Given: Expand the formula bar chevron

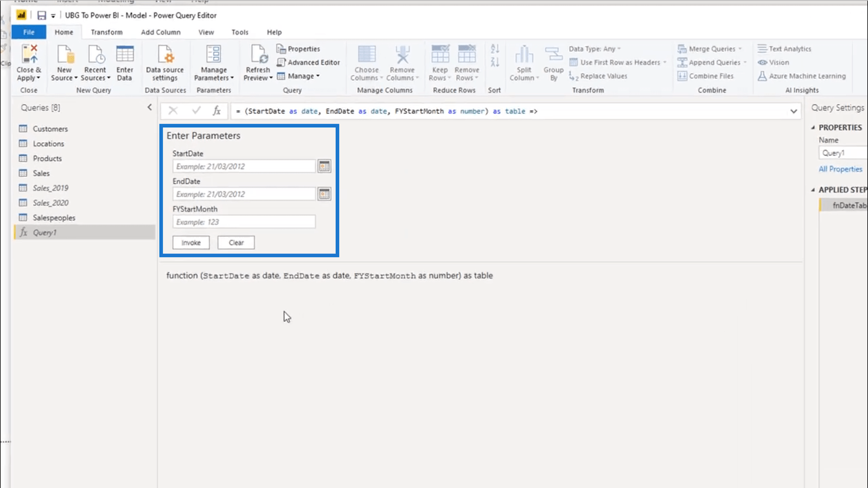Looking at the screenshot, I should 794,111.
